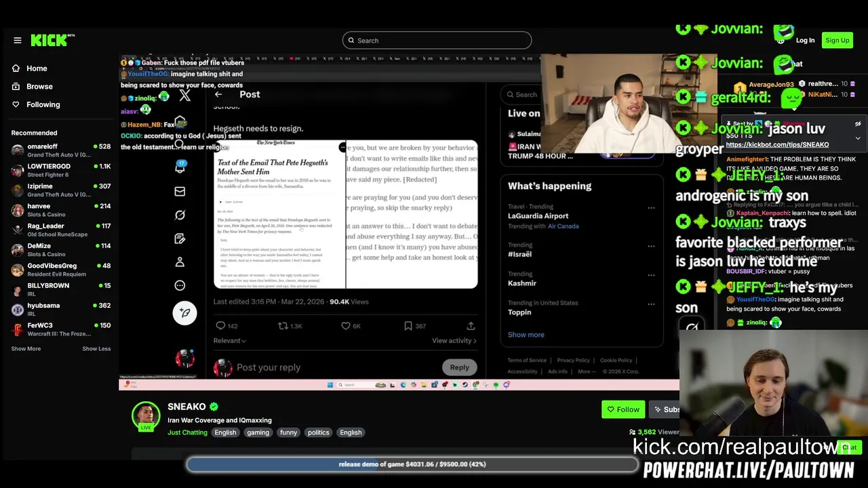Click the Sign Up button

837,41
